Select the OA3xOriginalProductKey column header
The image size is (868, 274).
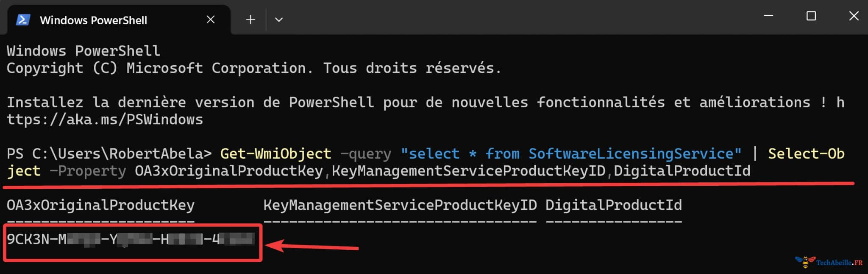[100, 205]
